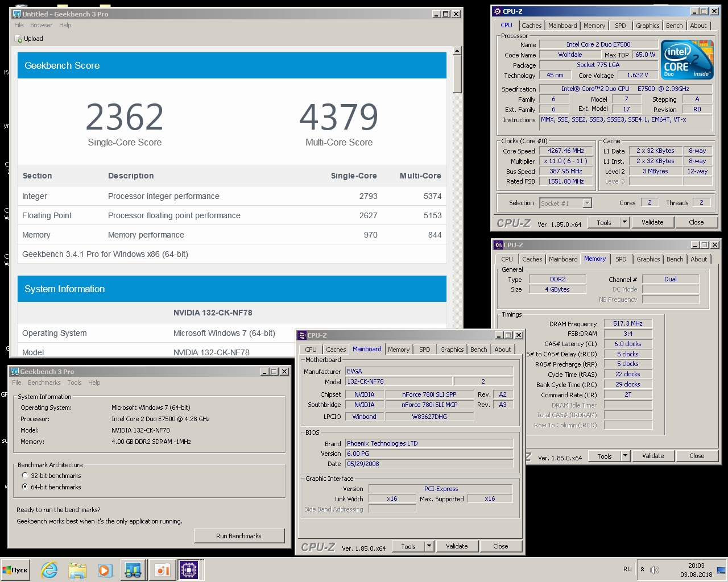Click Geekbench results vertical scrollbar thumb

[x=457, y=74]
